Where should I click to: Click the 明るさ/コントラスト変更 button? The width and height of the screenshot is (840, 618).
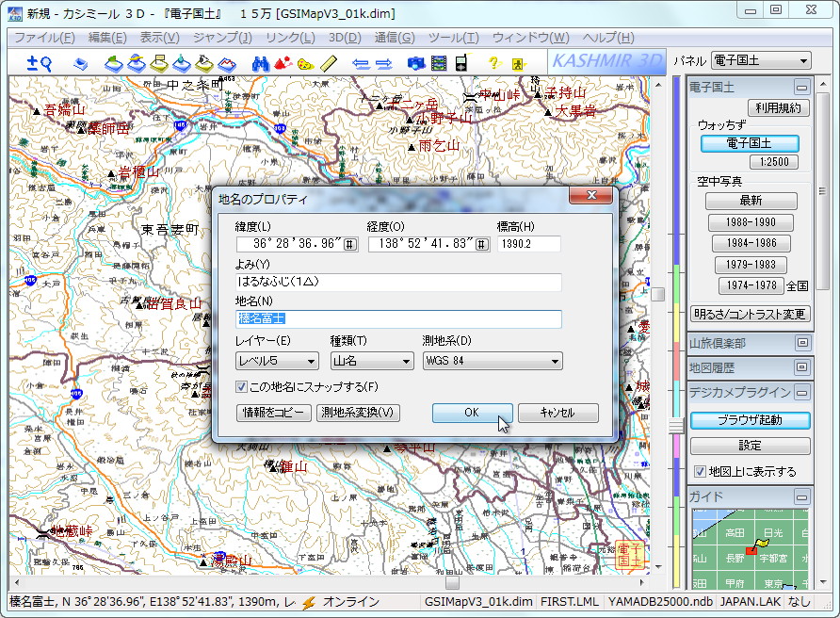750,314
